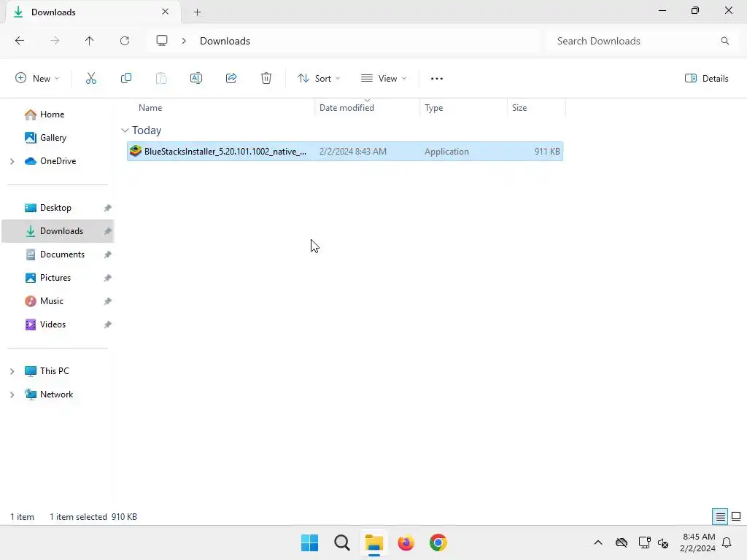This screenshot has width=747, height=560.
Task: Click the network display tray icon
Action: pos(645,542)
